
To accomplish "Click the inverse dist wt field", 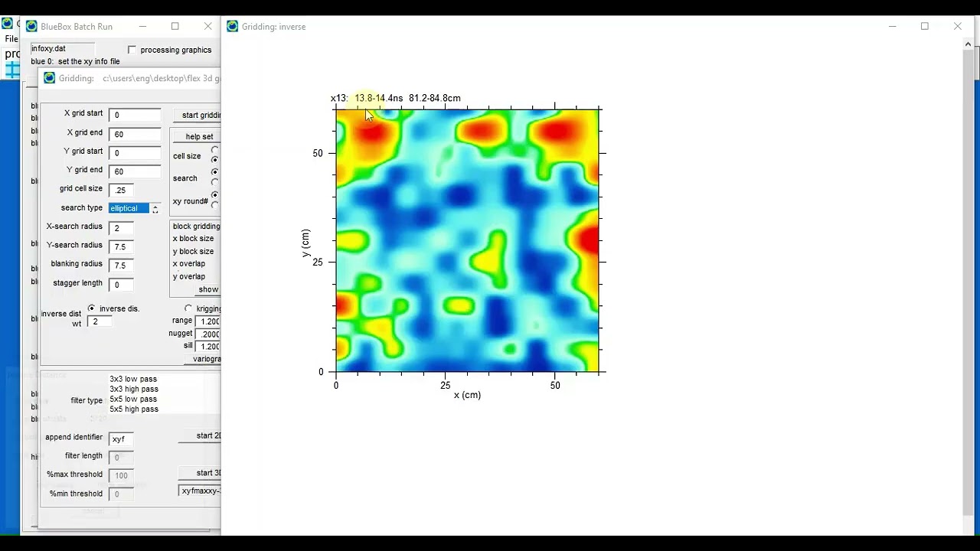I will click(101, 321).
